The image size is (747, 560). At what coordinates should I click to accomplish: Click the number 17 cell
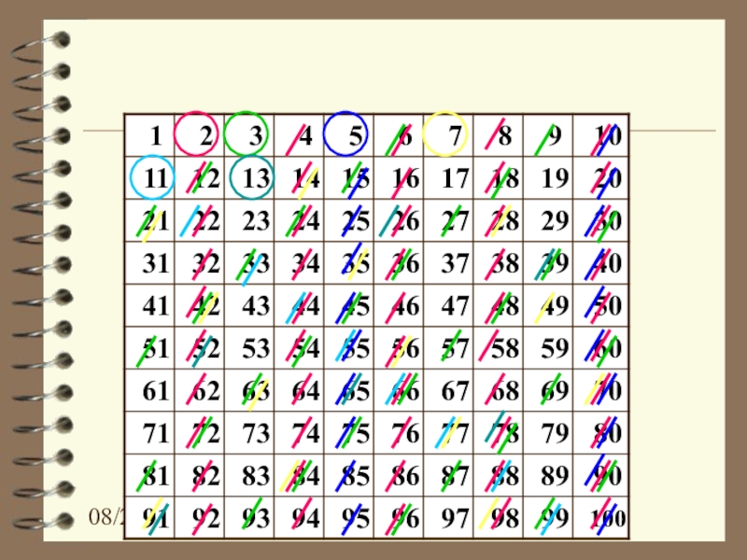click(449, 177)
